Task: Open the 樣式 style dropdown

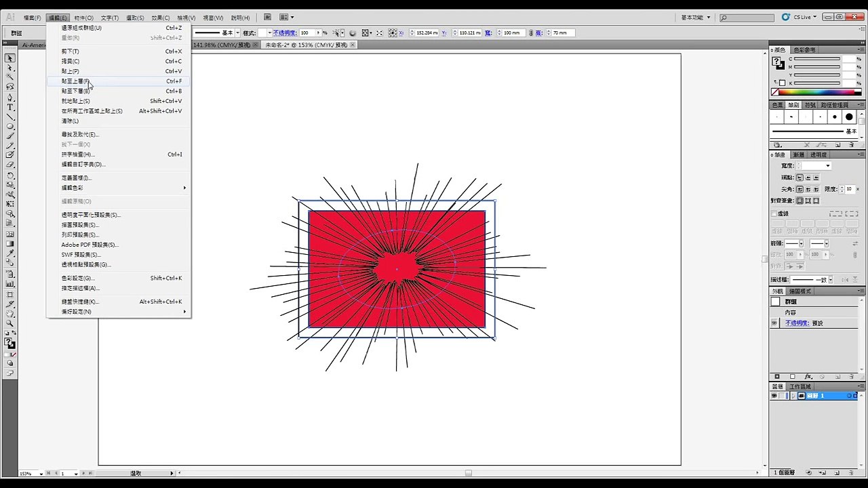Action: (x=269, y=33)
